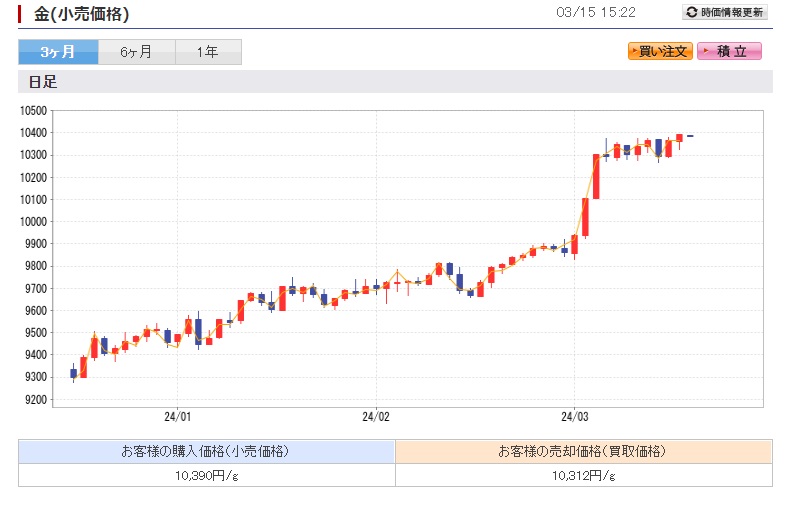Click the 10,312円/g buyback price cell

click(x=584, y=475)
